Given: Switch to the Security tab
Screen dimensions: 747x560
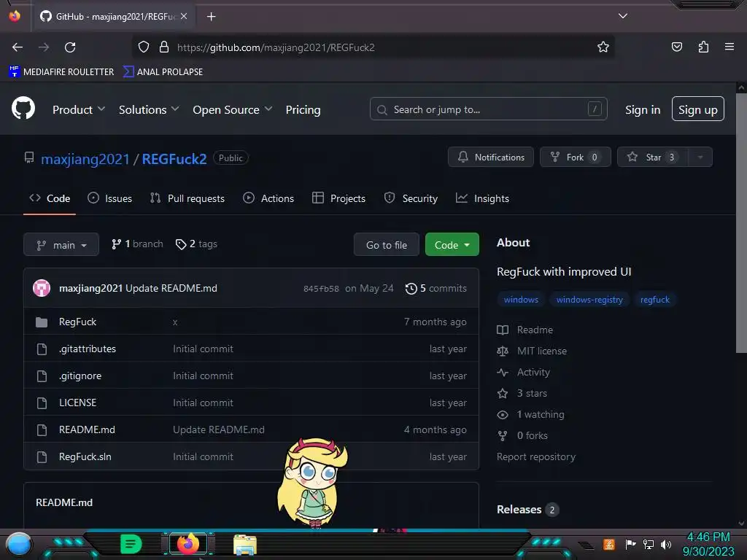Looking at the screenshot, I should click(411, 198).
